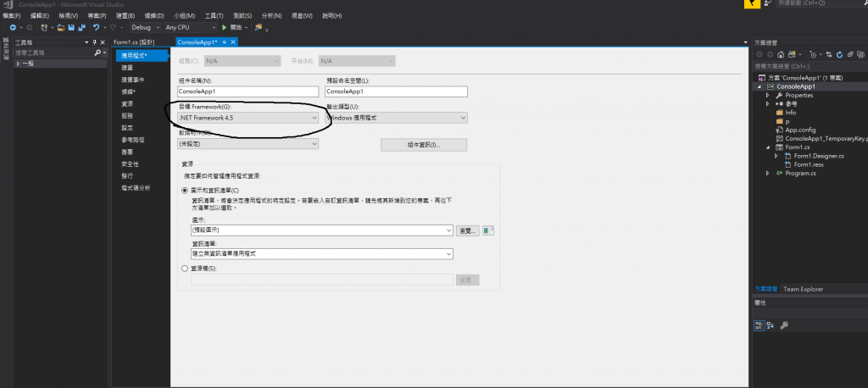The width and height of the screenshot is (868, 388).
Task: Click the Find in Files toolbar icon
Action: coord(258,28)
